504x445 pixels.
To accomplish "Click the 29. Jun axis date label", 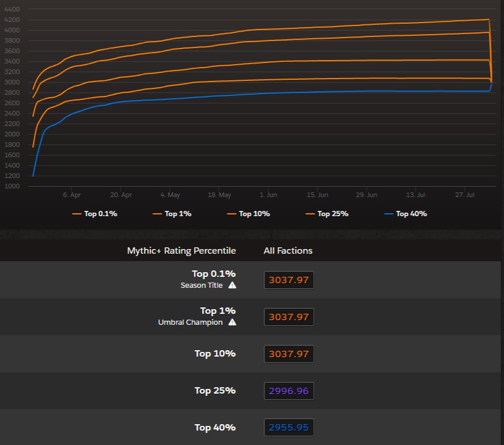I will pos(367,195).
